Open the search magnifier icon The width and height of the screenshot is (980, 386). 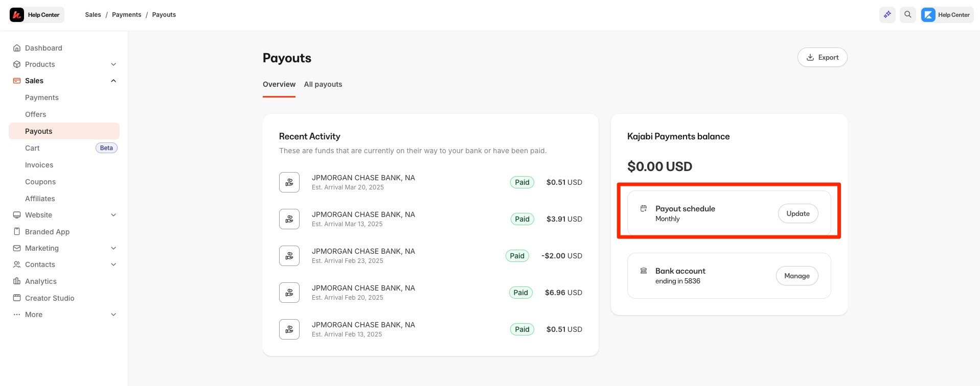908,15
